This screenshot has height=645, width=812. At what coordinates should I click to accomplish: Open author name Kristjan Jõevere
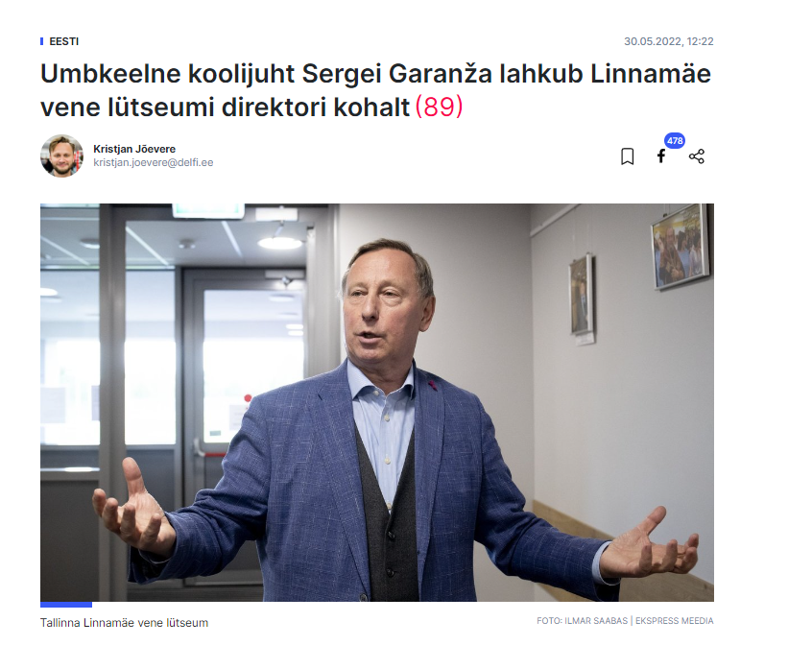[x=134, y=149]
